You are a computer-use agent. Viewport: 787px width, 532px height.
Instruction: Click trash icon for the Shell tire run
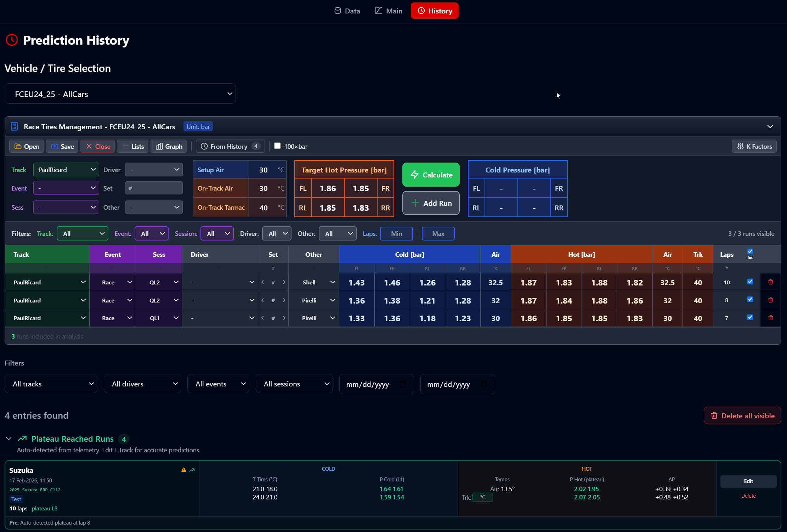(770, 282)
